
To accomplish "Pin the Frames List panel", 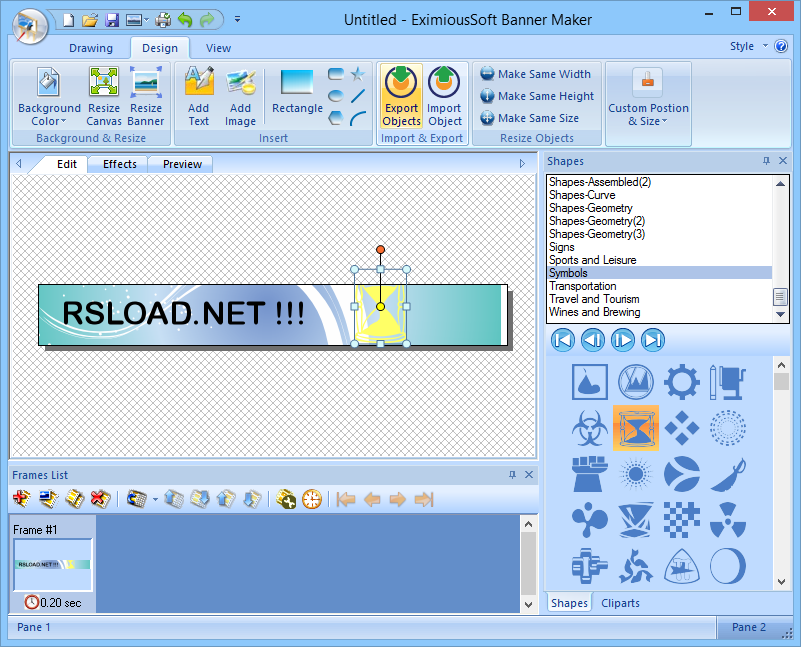I will coord(512,475).
